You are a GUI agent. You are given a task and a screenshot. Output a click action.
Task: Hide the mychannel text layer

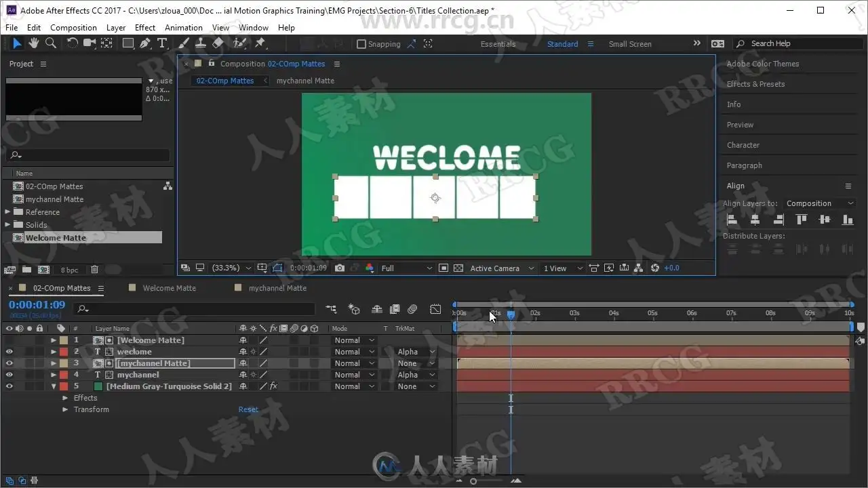(x=9, y=375)
